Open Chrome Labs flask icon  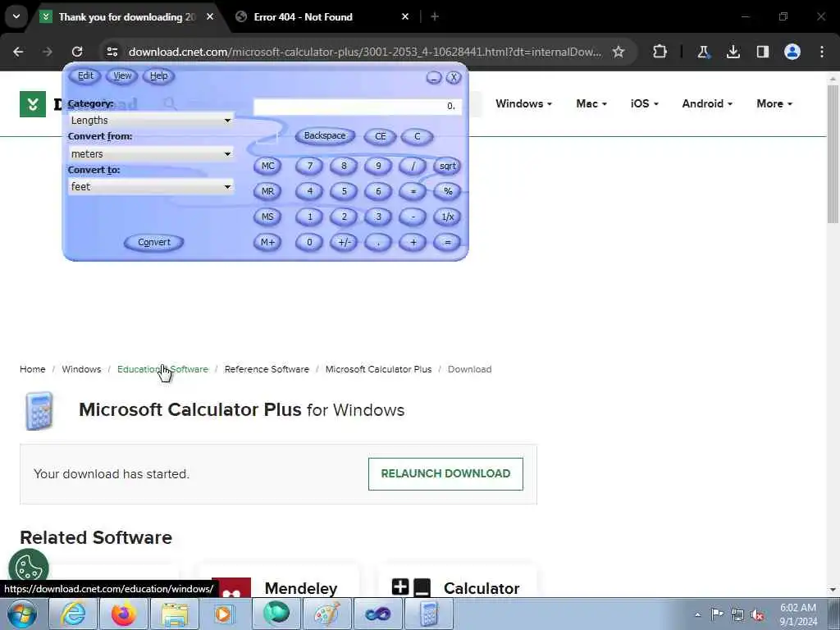[x=703, y=52]
